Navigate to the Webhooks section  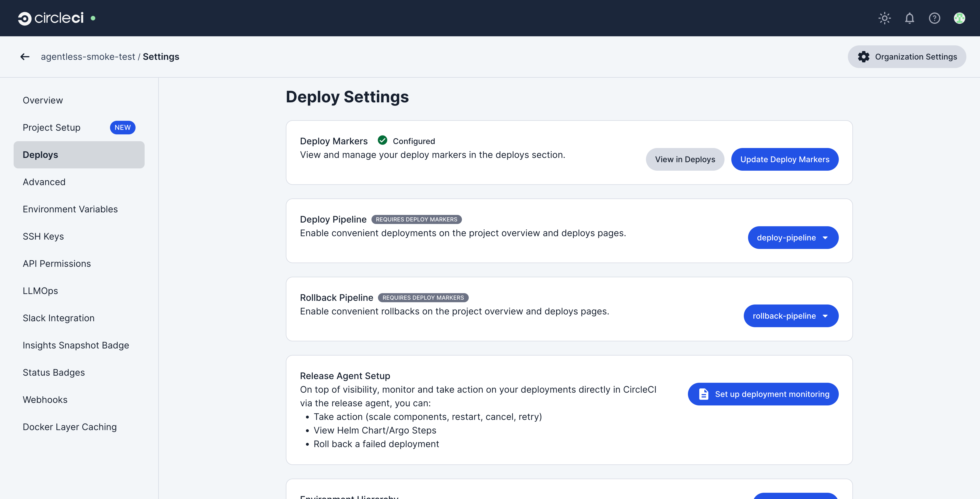point(45,399)
